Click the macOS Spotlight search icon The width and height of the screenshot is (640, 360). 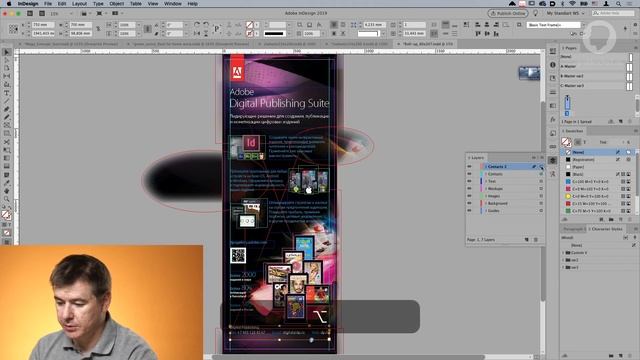coord(619,4)
